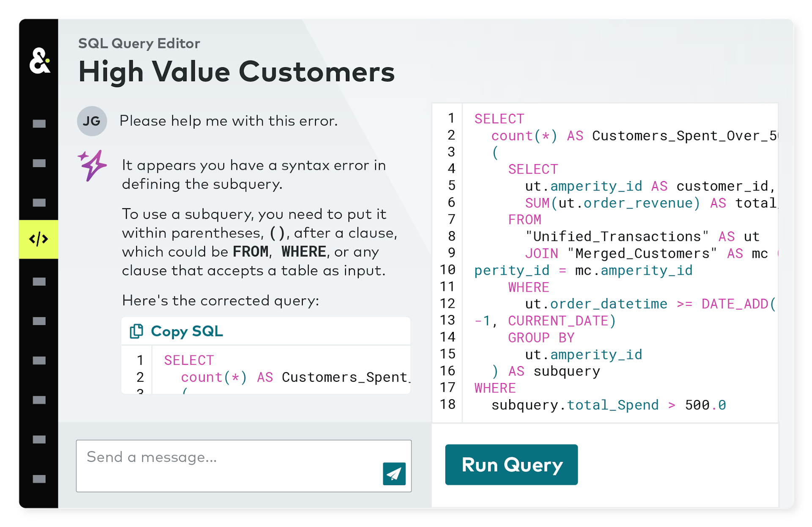
Task: Click the bottom-most sidebar navigation item
Action: coord(39,479)
